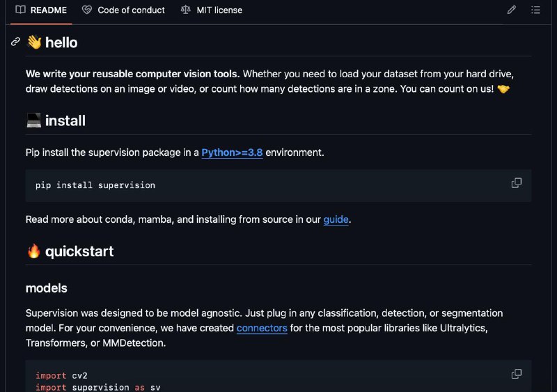Click the anchor link icon beside hello
Image resolution: width=557 pixels, height=392 pixels.
15,42
